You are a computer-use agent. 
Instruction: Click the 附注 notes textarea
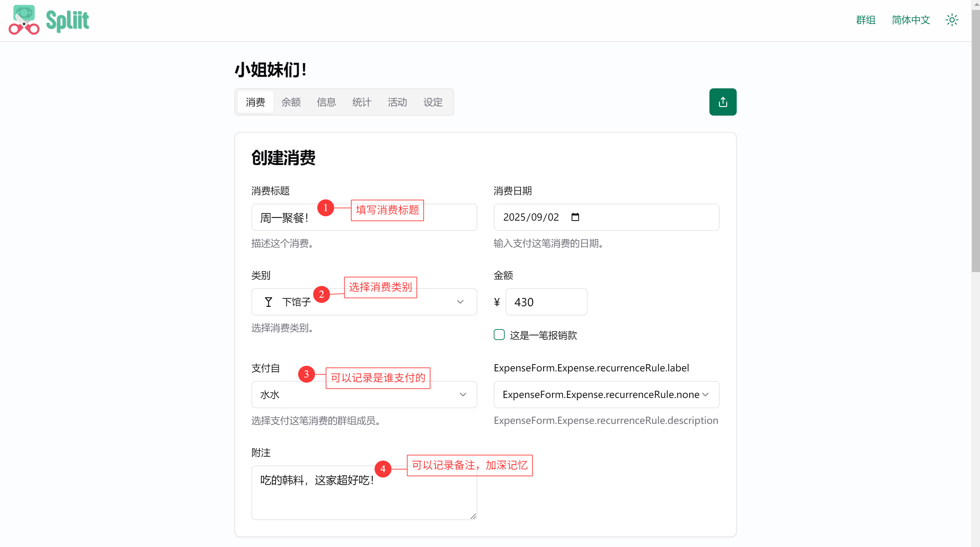(x=364, y=493)
